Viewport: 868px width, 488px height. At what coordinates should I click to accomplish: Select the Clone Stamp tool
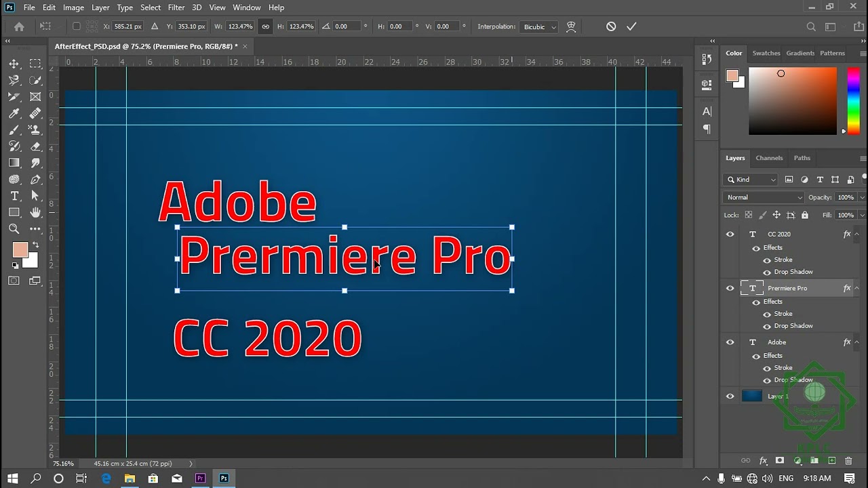pyautogui.click(x=35, y=129)
